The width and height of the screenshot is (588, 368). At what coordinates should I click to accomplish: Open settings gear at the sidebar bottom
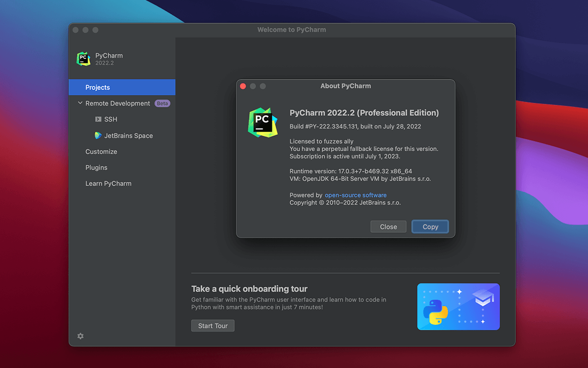pyautogui.click(x=80, y=336)
